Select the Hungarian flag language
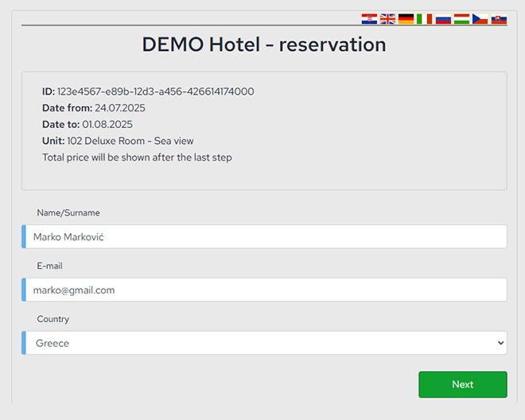 [461, 18]
